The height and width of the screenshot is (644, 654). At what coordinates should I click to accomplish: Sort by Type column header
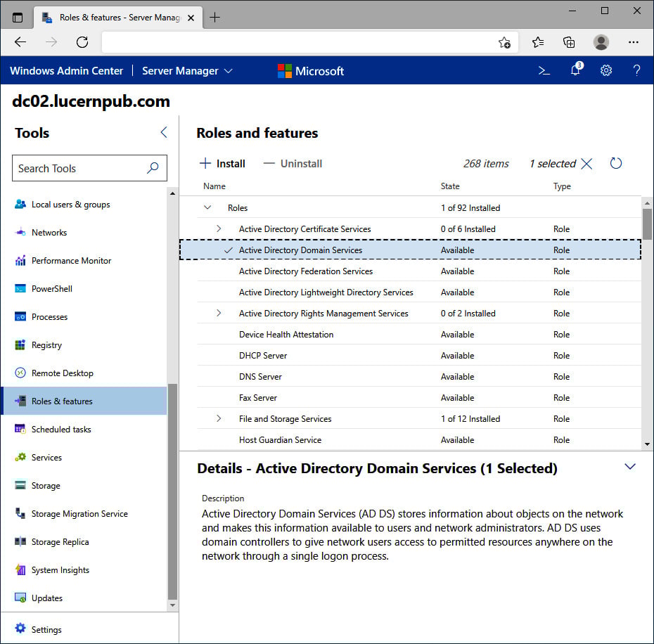[x=562, y=186]
